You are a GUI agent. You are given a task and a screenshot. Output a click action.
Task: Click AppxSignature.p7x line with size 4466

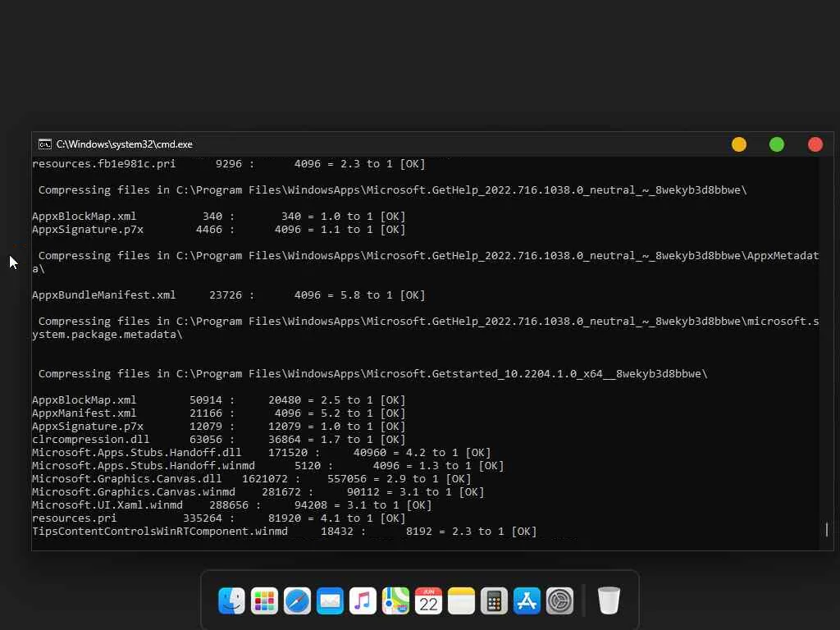click(x=219, y=230)
